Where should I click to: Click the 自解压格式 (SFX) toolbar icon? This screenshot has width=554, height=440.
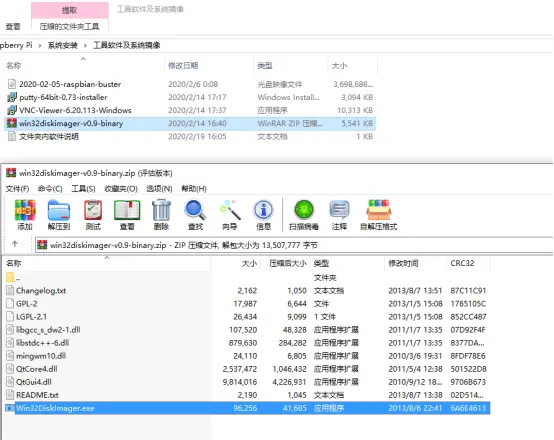(378, 210)
